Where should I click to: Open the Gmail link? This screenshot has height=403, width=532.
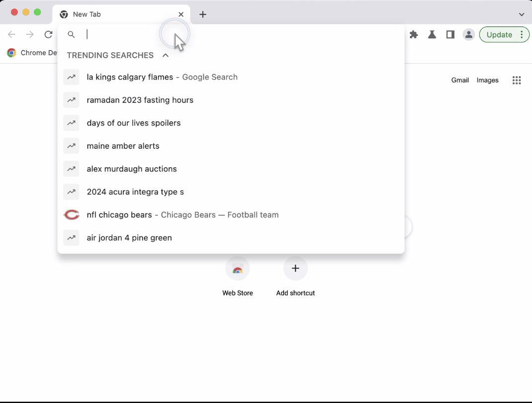[x=459, y=80]
